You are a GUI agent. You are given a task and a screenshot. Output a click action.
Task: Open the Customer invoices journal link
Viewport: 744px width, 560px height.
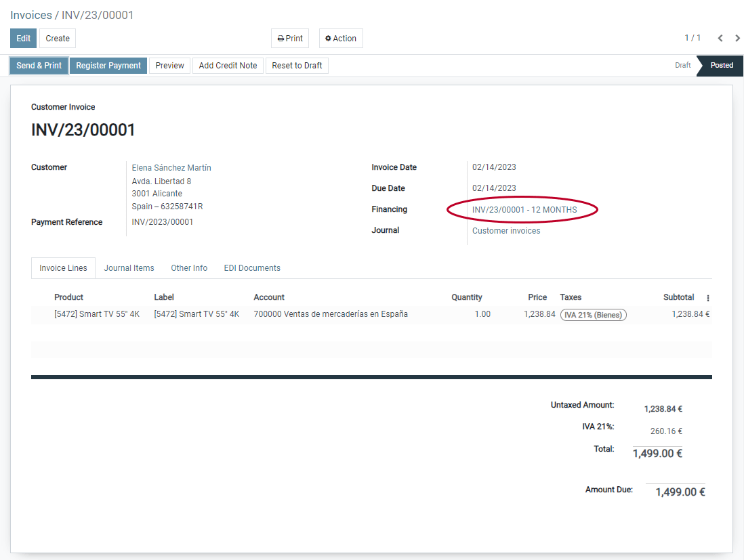[x=505, y=230]
